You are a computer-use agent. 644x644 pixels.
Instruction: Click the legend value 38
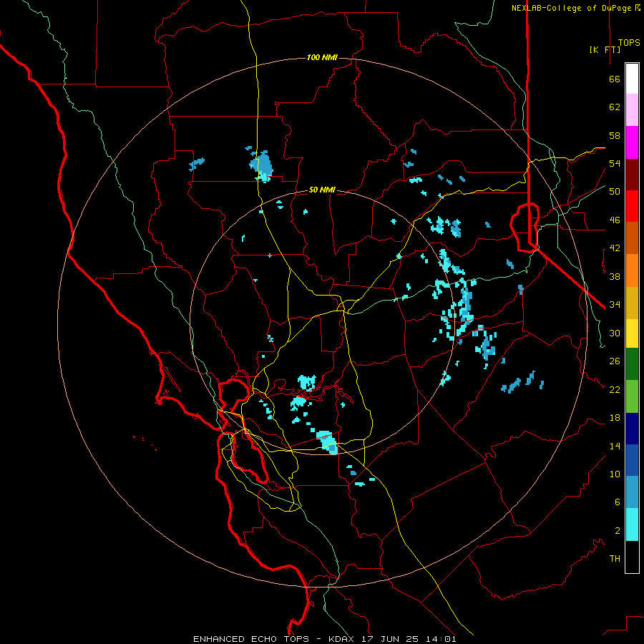pyautogui.click(x=615, y=276)
